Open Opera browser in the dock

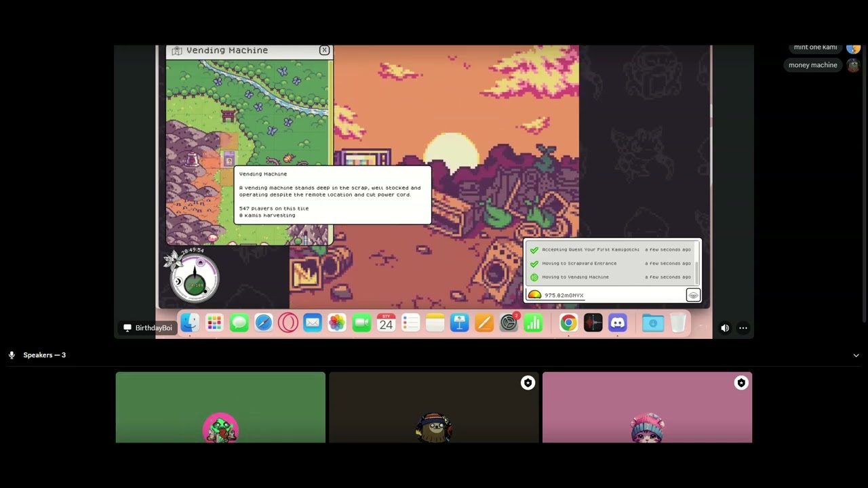tap(288, 323)
